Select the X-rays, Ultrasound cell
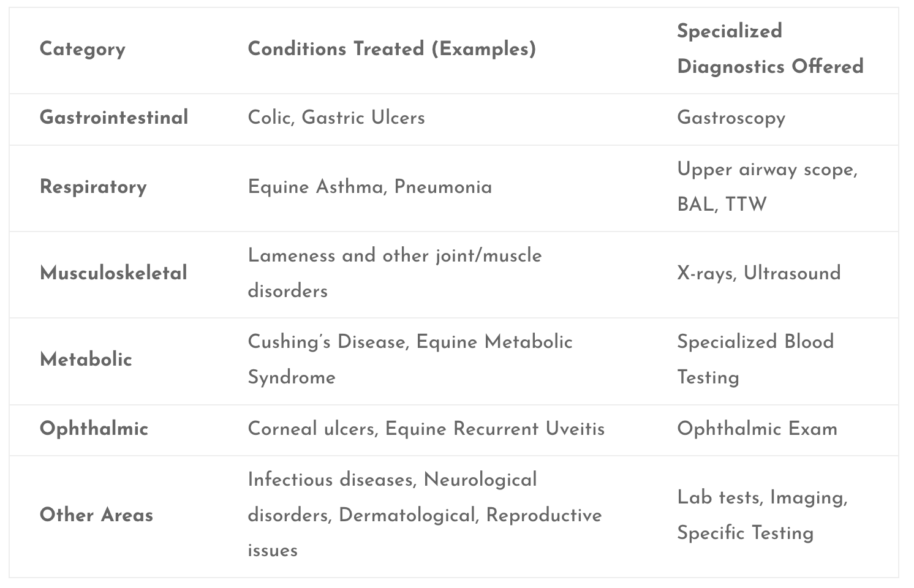Viewport: 914px width, 588px height. 758,273
